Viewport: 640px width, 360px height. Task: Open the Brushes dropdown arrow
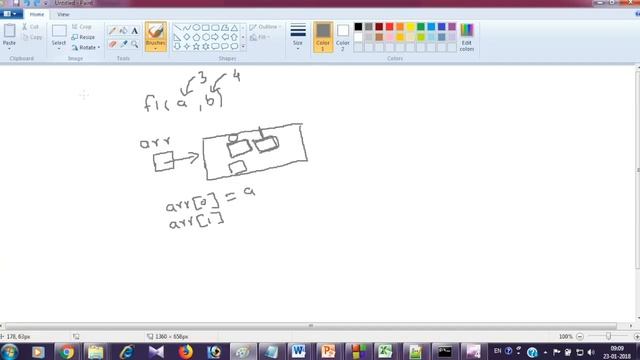(x=156, y=49)
